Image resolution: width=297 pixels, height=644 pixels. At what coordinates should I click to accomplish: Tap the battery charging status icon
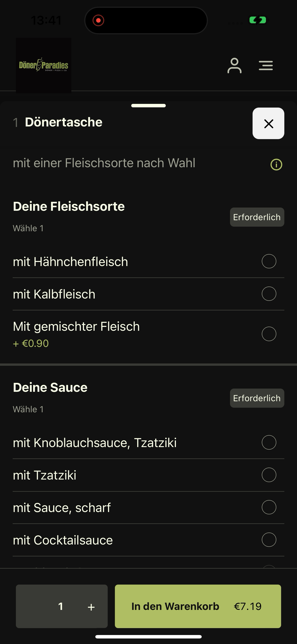[257, 20]
